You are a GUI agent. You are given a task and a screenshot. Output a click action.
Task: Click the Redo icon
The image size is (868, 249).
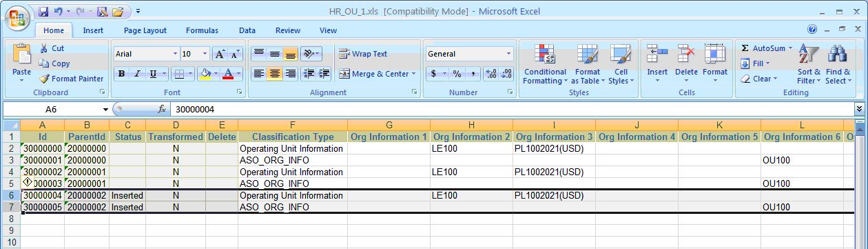[81, 12]
